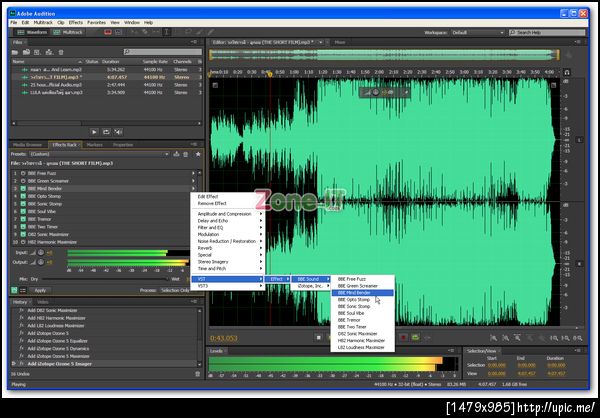This screenshot has height=418, width=600.
Task: Click the Apply button in Effects Rack
Action: pos(40,291)
